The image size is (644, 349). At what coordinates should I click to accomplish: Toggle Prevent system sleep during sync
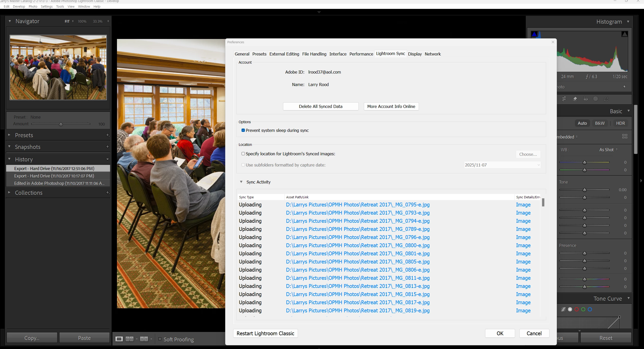[x=243, y=130]
